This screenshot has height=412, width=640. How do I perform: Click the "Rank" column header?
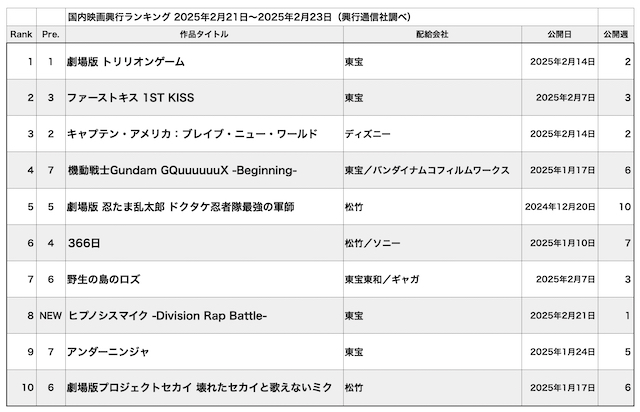[x=20, y=34]
